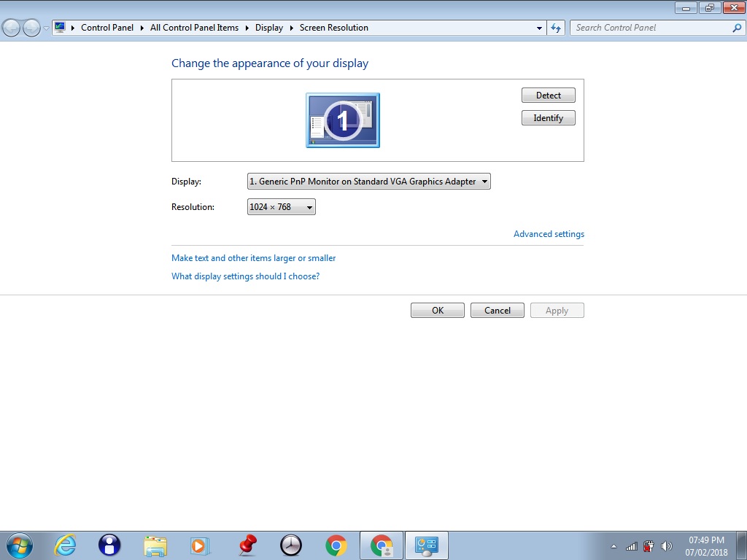The height and width of the screenshot is (560, 747).
Task: Select the Control Panel taskbar button
Action: (x=426, y=545)
